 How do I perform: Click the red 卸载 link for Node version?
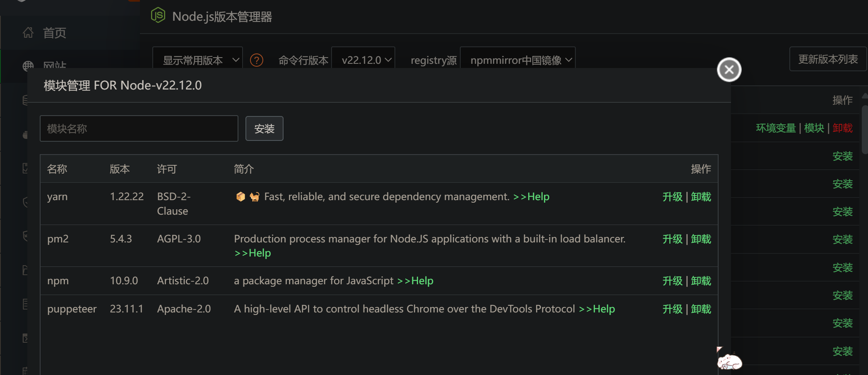click(x=842, y=128)
